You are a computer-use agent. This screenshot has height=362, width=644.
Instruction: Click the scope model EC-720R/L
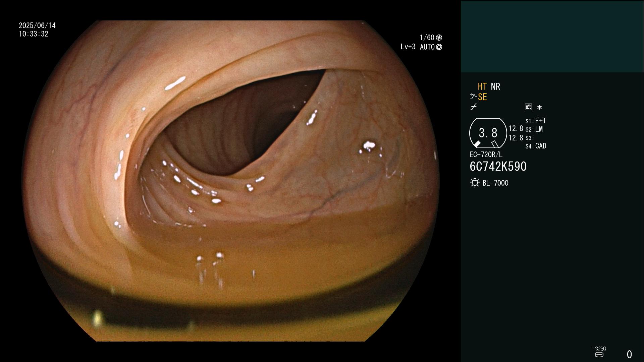[x=486, y=155]
